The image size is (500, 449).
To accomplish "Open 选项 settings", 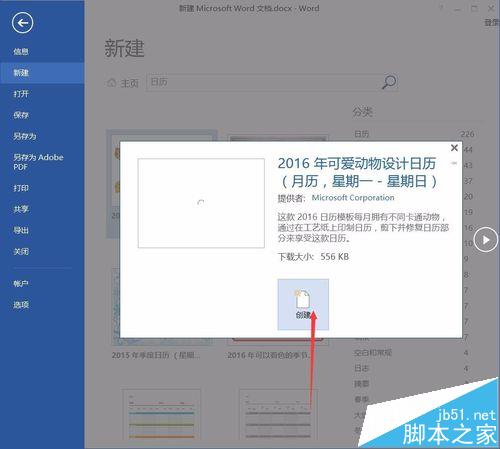I will [x=21, y=305].
